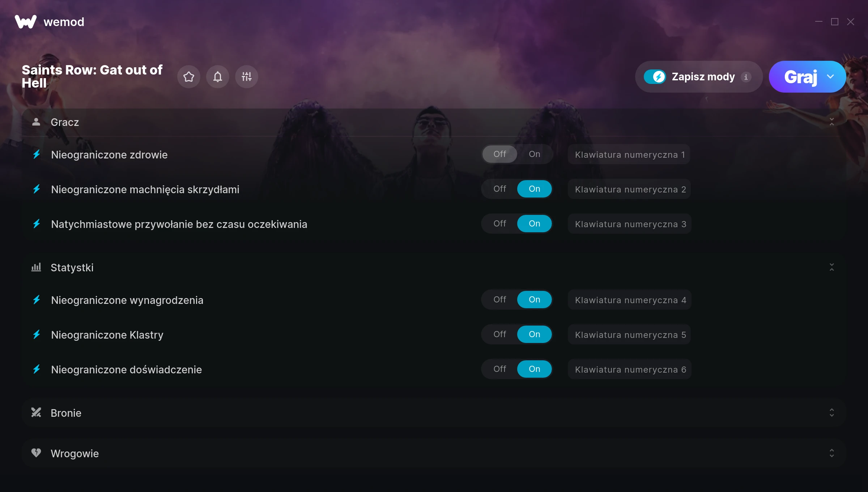Toggle the Zapisz mody switch

[x=655, y=77]
